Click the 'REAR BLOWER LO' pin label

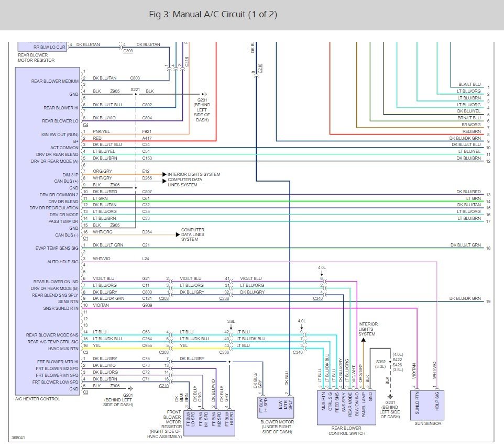pyautogui.click(x=60, y=121)
